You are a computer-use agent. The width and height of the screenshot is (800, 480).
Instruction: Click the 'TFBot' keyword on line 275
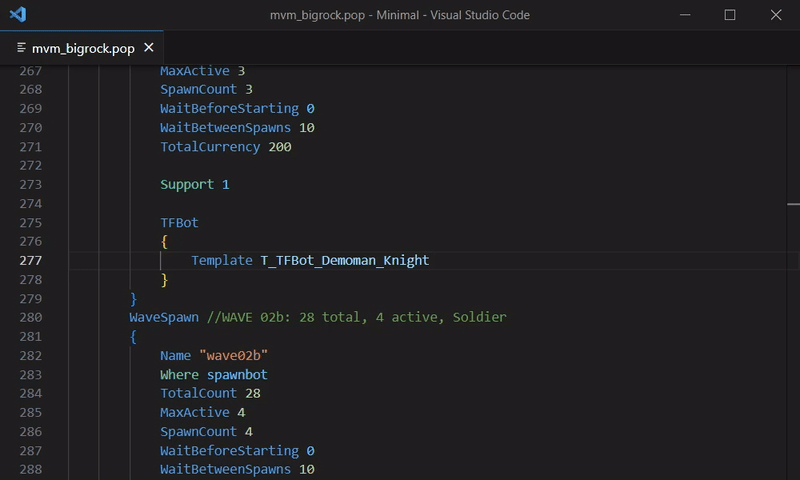179,223
